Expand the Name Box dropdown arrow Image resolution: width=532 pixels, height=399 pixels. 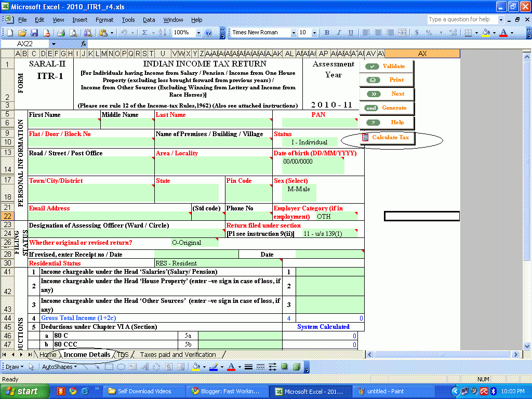53,44
